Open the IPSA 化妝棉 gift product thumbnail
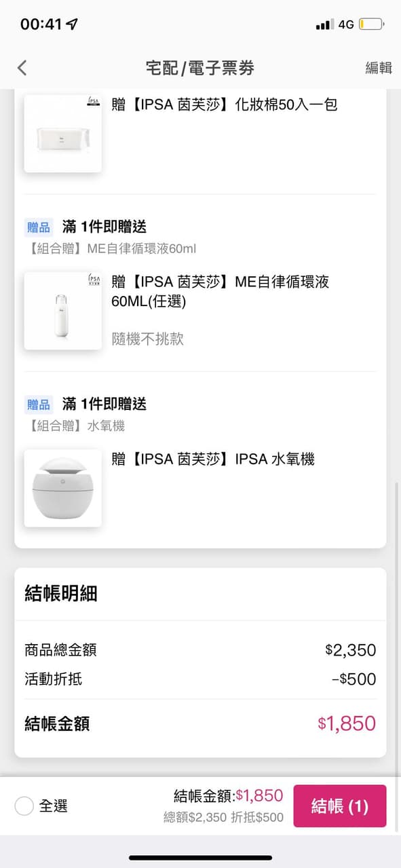401x868 pixels. [x=62, y=133]
